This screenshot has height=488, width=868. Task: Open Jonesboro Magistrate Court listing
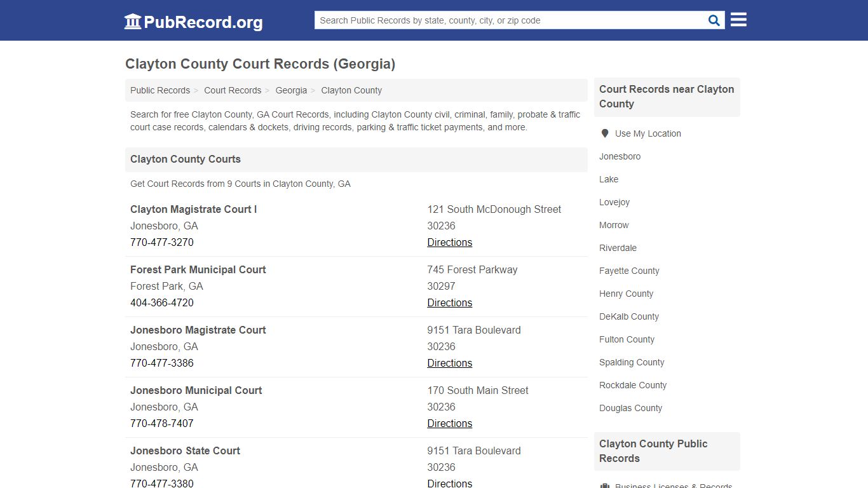coord(198,330)
